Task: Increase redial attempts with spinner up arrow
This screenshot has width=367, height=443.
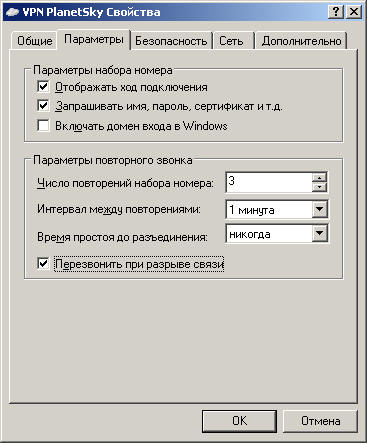Action: pyautogui.click(x=319, y=177)
